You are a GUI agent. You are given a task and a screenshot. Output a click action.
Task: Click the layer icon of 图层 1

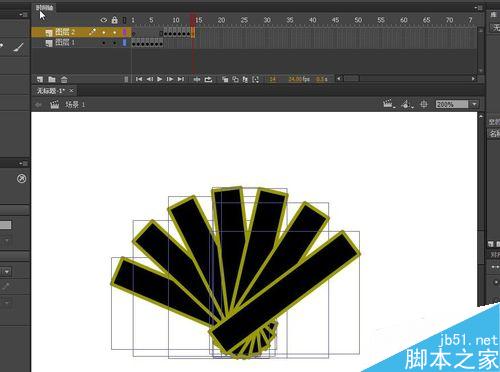tap(49, 43)
